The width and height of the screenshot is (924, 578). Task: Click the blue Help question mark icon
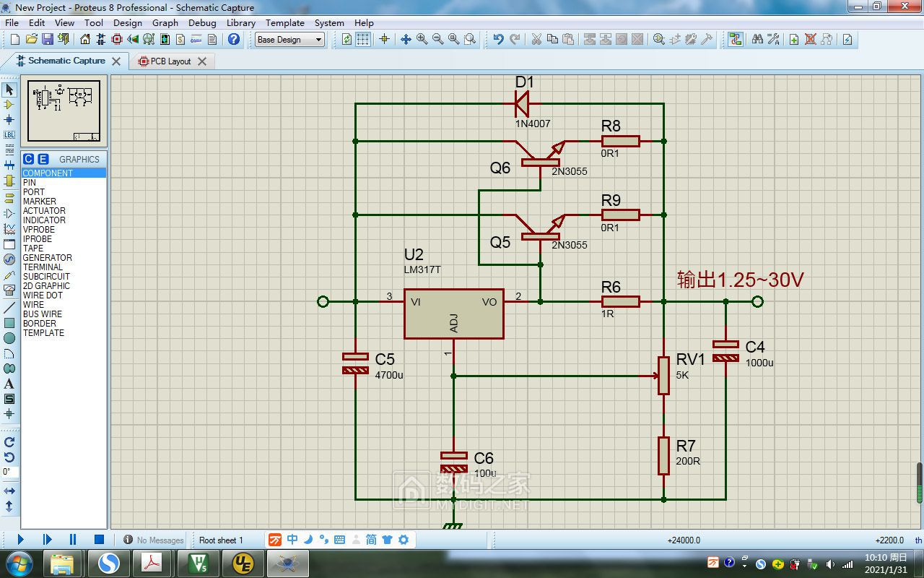(233, 40)
